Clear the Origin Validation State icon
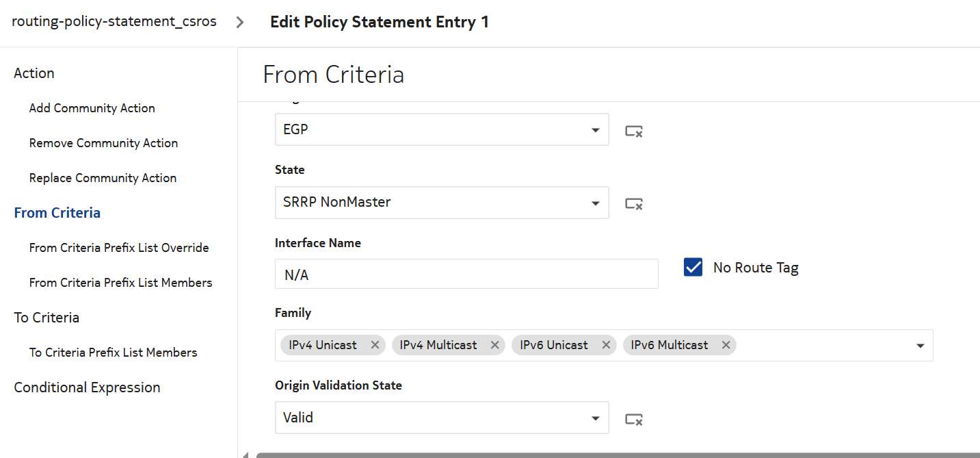The image size is (980, 458). [633, 419]
